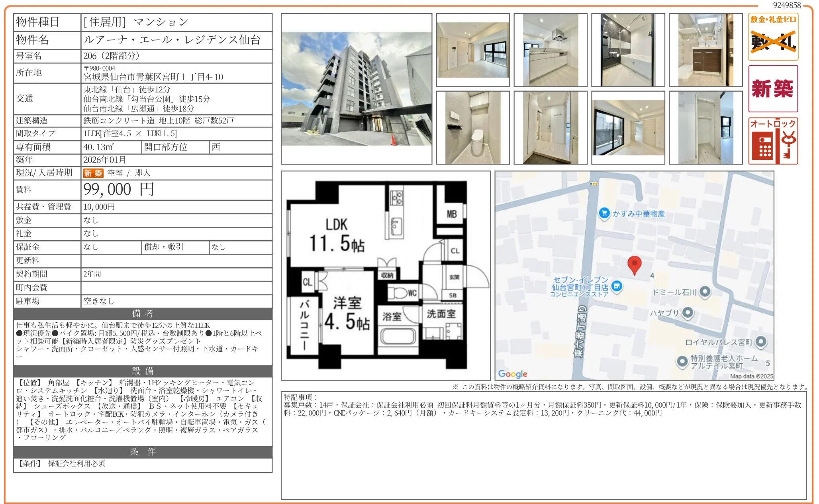Open the toilet room thumbnail
819x504 pixels.
pos(473,127)
